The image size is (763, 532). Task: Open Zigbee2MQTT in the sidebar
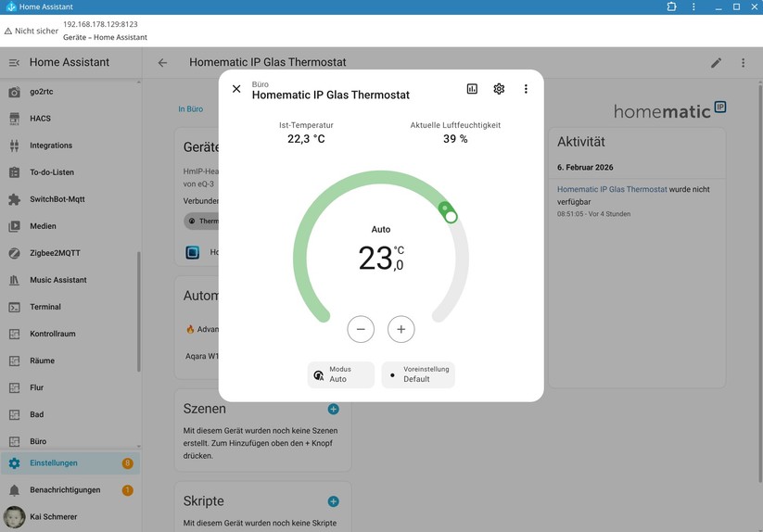70,253
